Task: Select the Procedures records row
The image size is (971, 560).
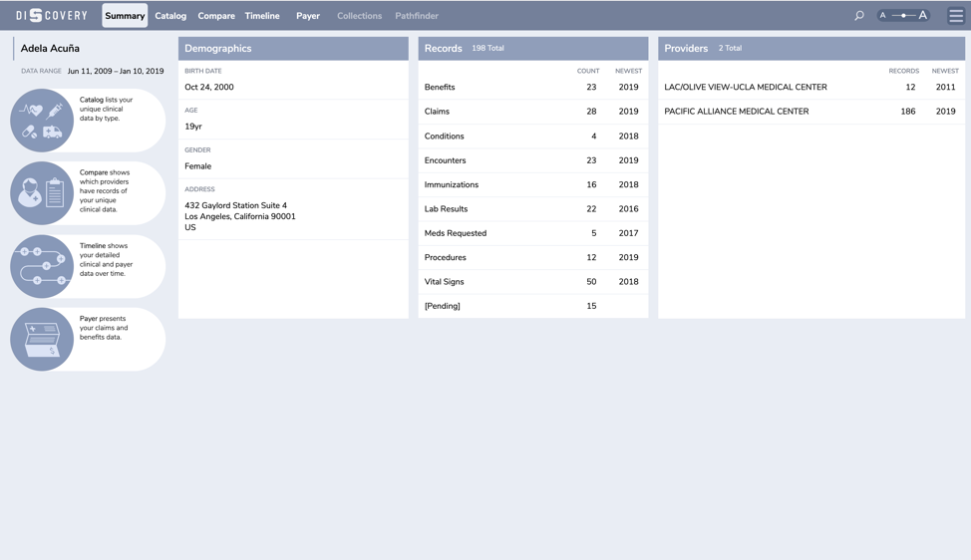Action: 533,257
